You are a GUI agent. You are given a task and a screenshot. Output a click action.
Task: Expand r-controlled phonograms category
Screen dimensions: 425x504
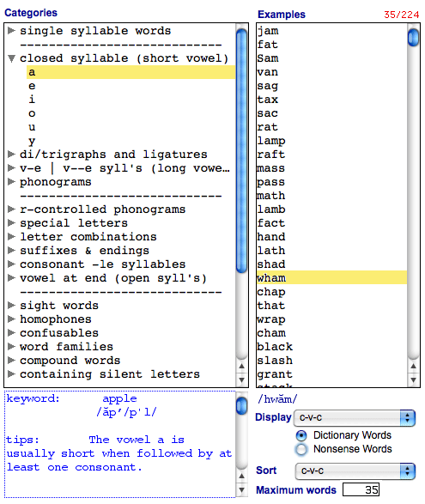tap(11, 209)
